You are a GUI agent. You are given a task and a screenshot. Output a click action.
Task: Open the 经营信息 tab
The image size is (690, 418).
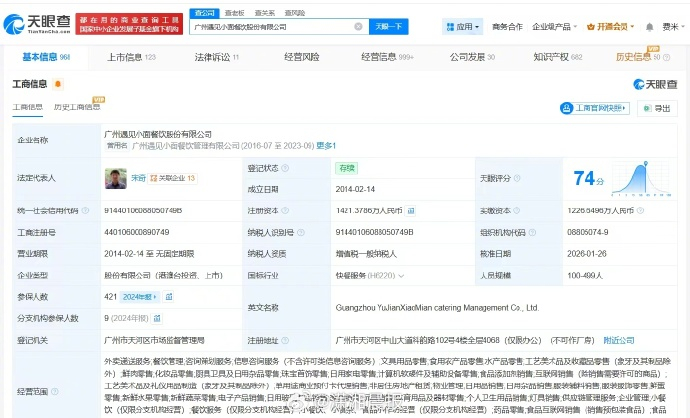(387, 57)
